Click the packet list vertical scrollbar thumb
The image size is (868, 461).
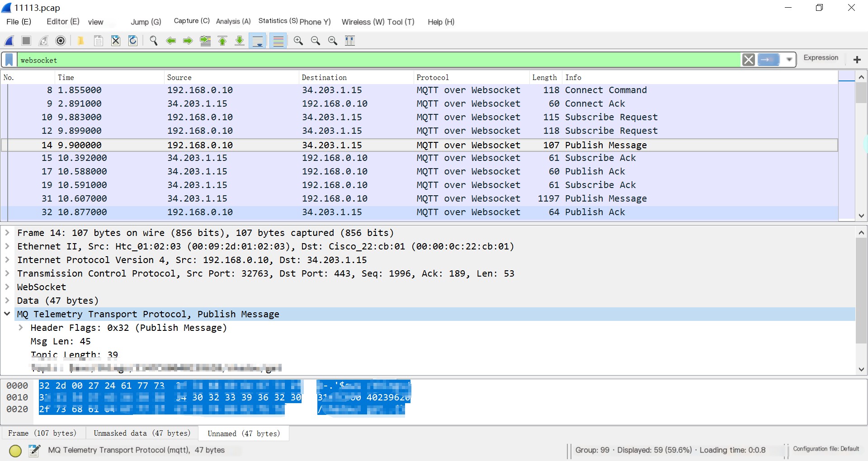click(x=861, y=93)
